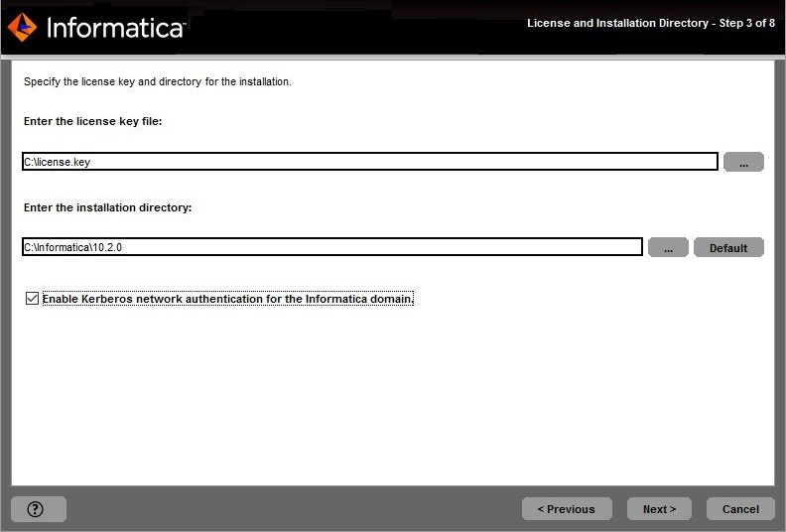Select the 'Enter the installation directory:' label
This screenshot has height=532, width=786.
tap(108, 207)
